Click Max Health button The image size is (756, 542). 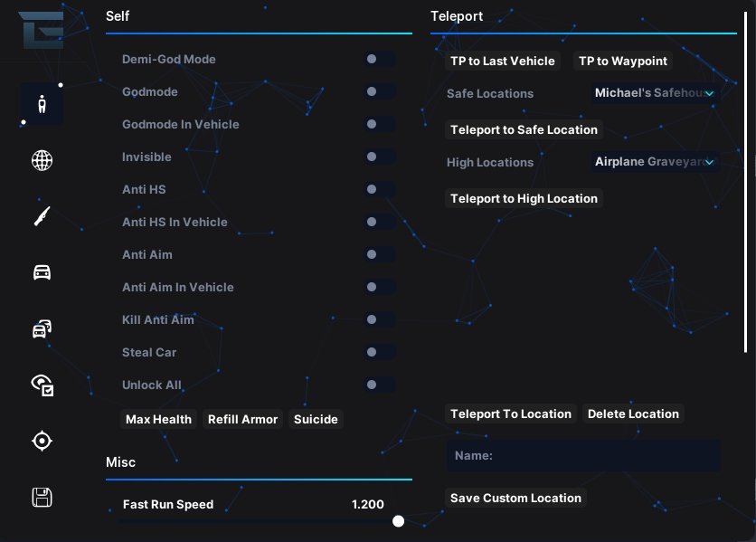click(158, 419)
